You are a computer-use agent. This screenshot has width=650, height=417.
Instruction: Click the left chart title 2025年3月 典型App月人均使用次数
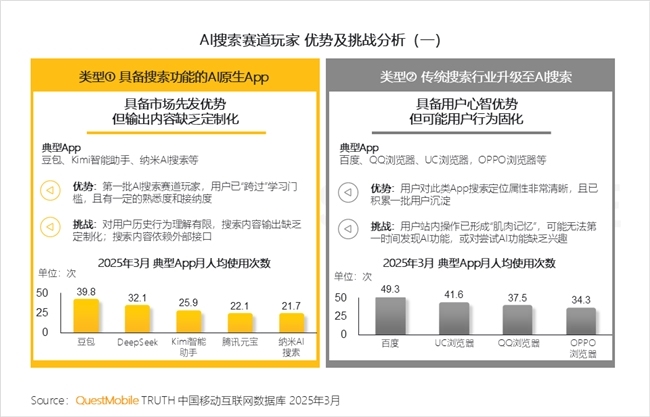click(x=184, y=263)
